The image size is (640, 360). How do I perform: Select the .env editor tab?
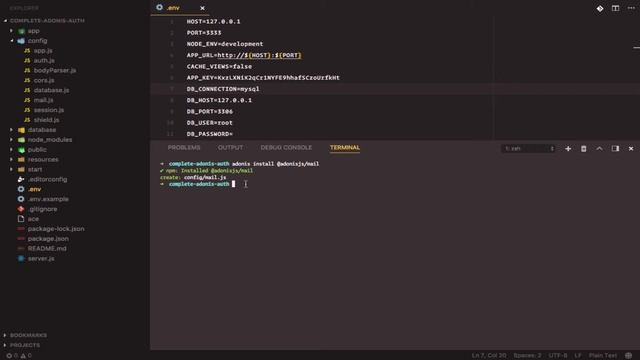[180, 8]
